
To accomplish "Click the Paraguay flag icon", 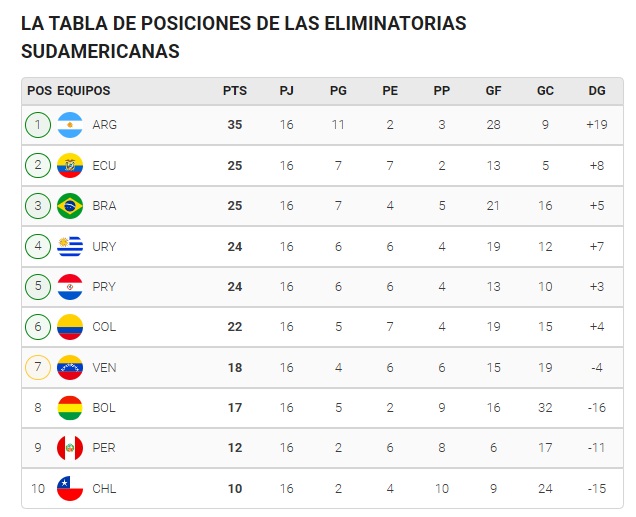I will (70, 286).
